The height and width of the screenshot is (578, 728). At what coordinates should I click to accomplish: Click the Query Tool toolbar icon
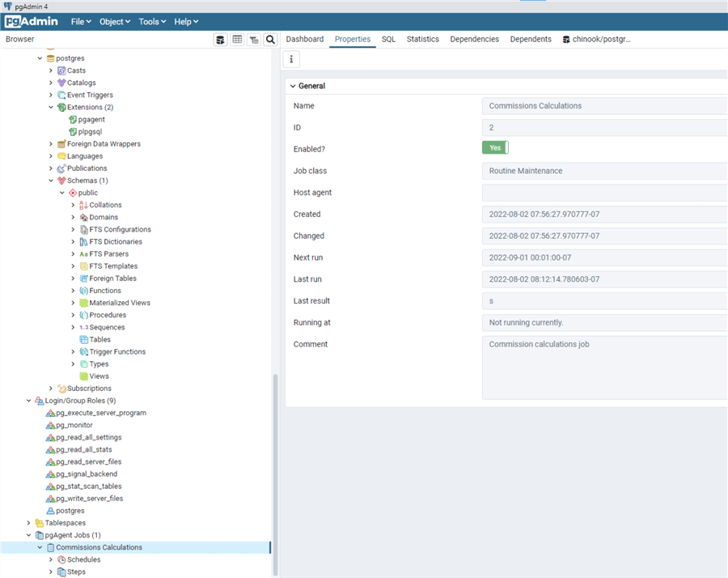point(221,40)
